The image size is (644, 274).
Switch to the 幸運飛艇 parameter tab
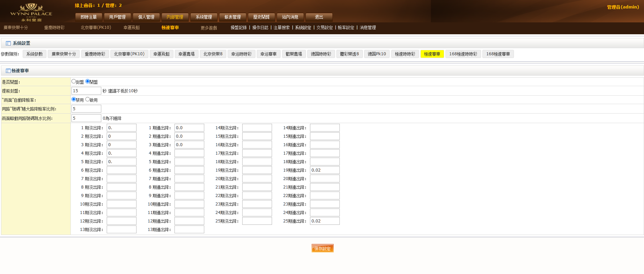pos(161,54)
